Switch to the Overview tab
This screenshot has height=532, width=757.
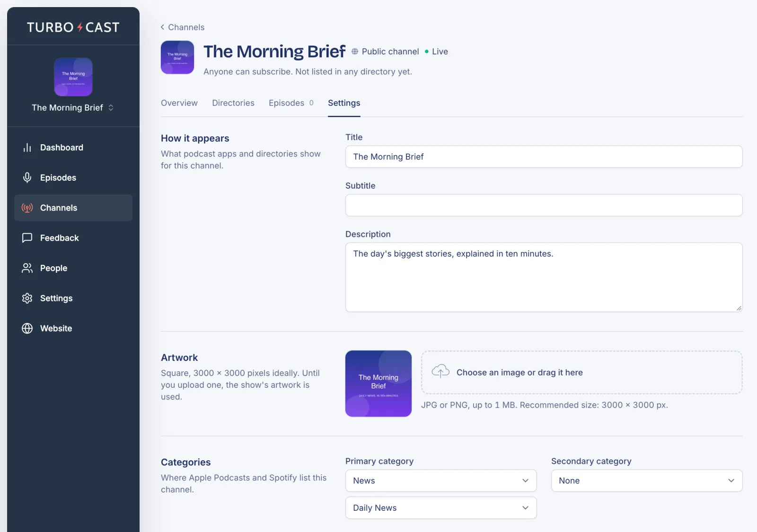coord(179,103)
